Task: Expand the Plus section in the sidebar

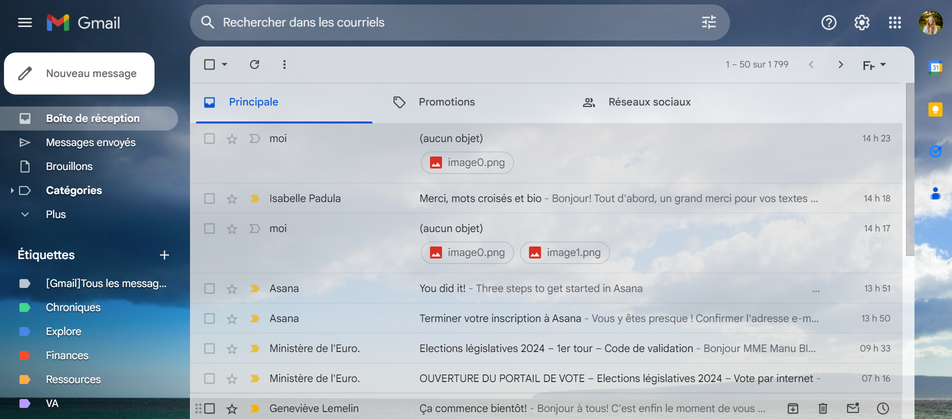Action: click(25, 214)
